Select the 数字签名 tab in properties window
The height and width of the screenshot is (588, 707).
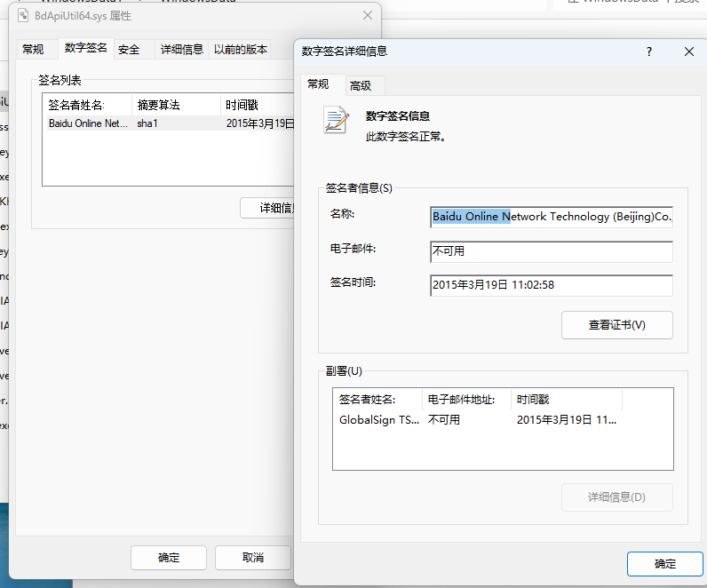point(85,48)
